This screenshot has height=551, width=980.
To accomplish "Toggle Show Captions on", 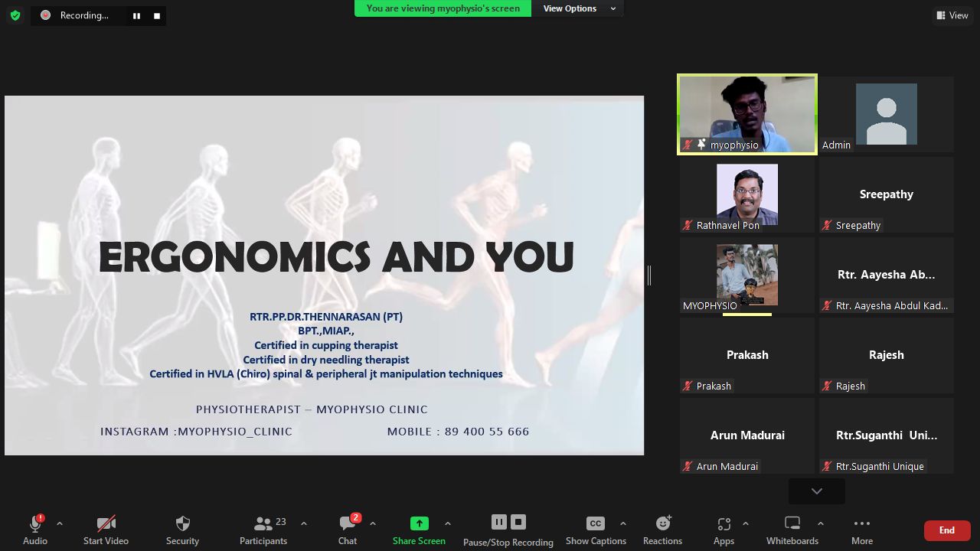I will (595, 523).
